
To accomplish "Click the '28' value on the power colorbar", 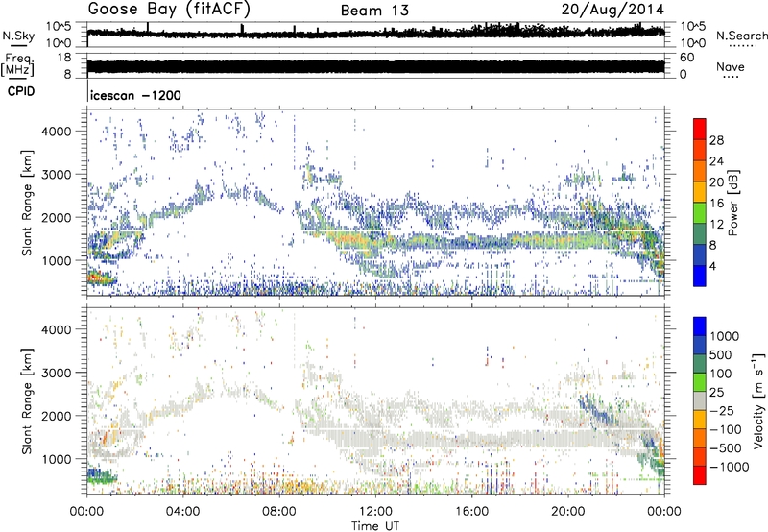I will pos(716,140).
